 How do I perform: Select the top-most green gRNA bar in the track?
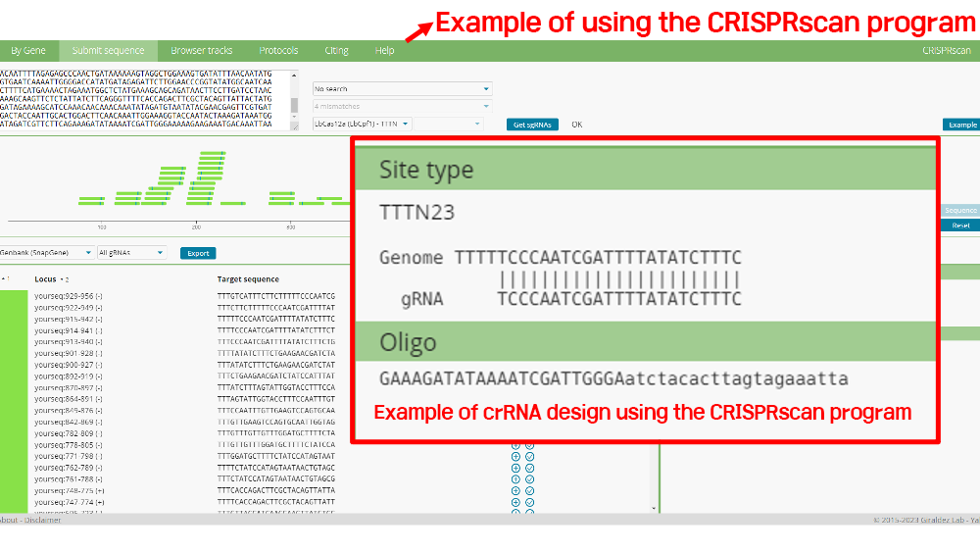click(213, 153)
